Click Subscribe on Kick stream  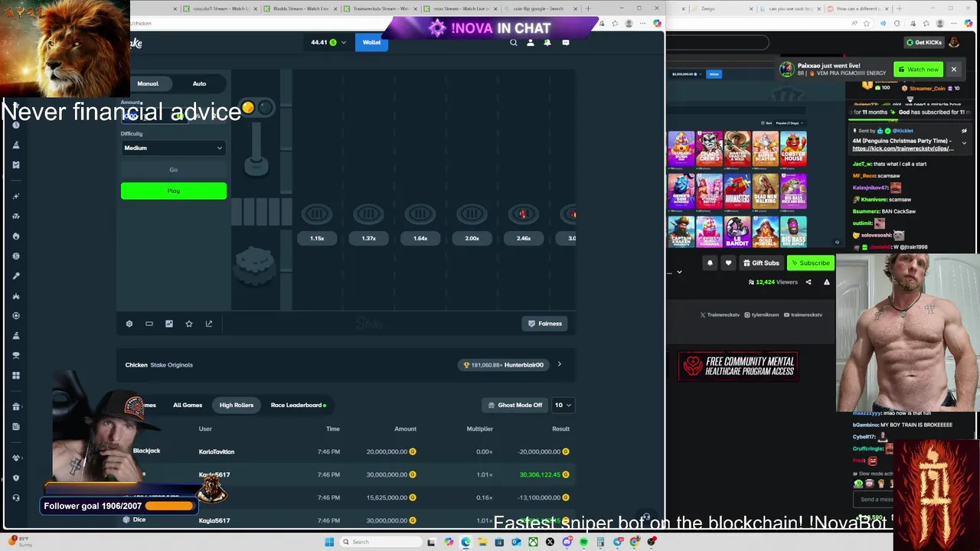tap(811, 263)
